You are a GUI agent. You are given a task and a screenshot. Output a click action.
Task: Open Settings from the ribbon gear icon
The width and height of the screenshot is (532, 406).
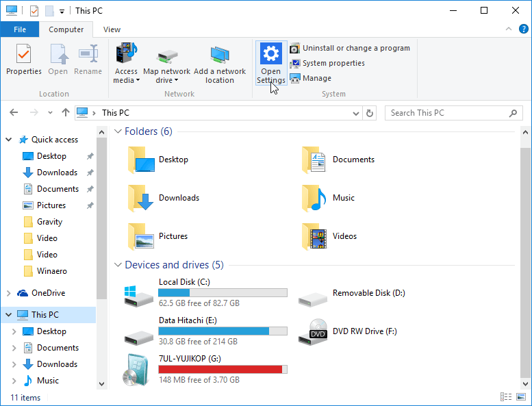pyautogui.click(x=270, y=63)
